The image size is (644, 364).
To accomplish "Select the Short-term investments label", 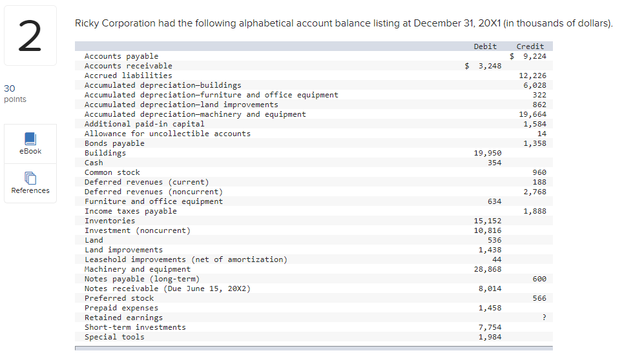I will 135,327.
